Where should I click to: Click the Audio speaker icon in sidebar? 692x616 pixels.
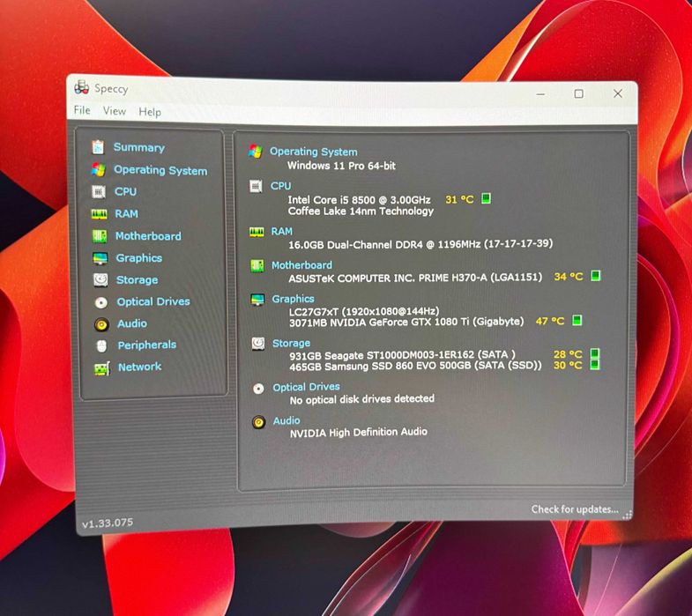[x=101, y=324]
